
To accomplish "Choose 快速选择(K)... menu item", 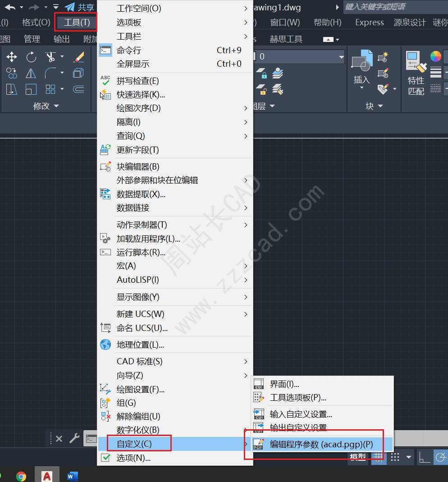I will [x=175, y=95].
